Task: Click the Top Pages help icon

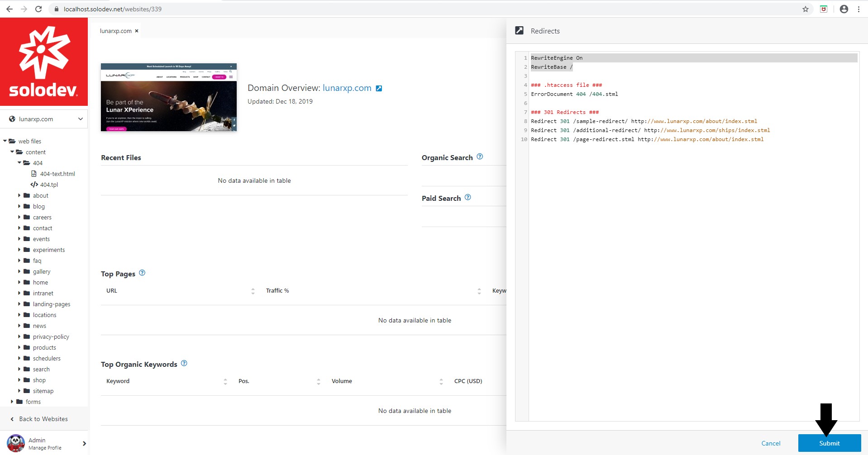Action: pyautogui.click(x=142, y=273)
